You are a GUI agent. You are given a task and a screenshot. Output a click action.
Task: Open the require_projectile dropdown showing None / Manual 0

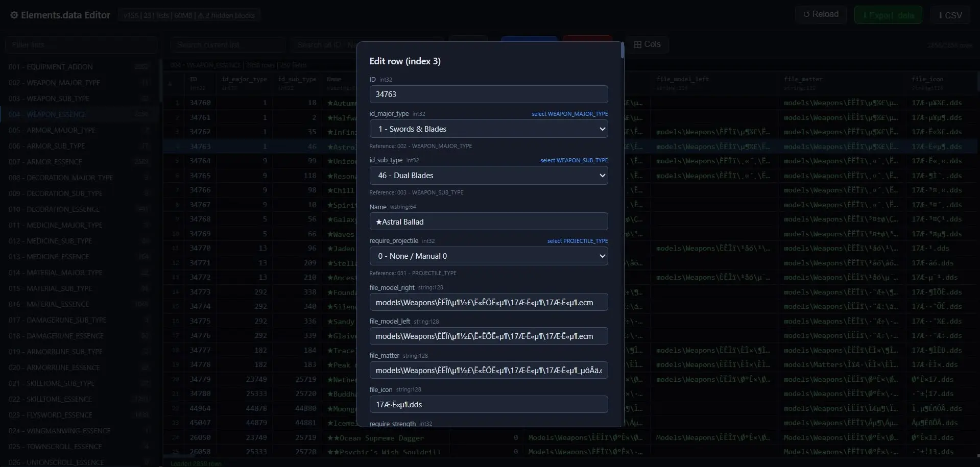(x=488, y=256)
